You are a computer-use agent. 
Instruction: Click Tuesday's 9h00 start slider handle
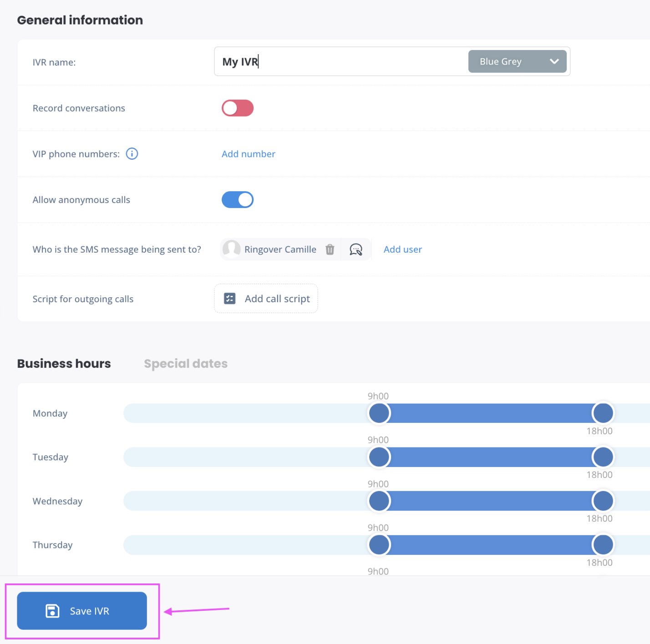tap(379, 457)
